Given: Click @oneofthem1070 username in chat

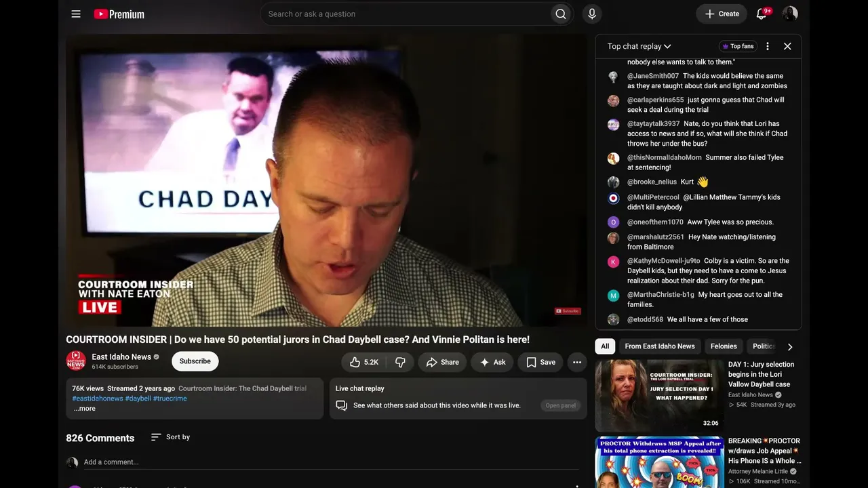Looking at the screenshot, I should [655, 222].
